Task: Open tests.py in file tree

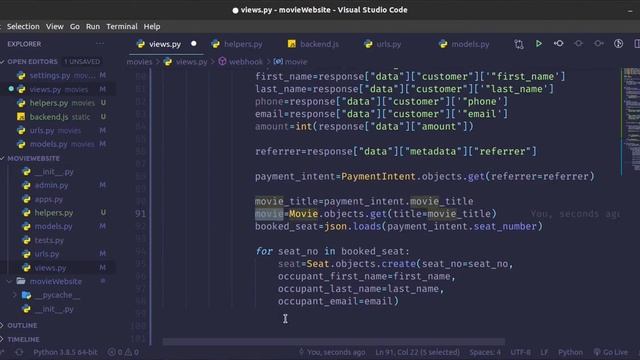Action: click(57, 240)
